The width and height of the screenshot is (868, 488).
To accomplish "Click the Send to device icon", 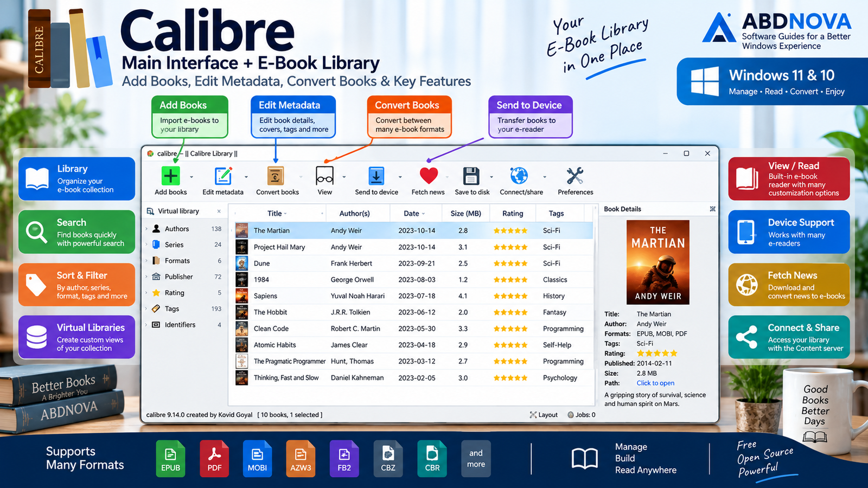I will pyautogui.click(x=376, y=176).
